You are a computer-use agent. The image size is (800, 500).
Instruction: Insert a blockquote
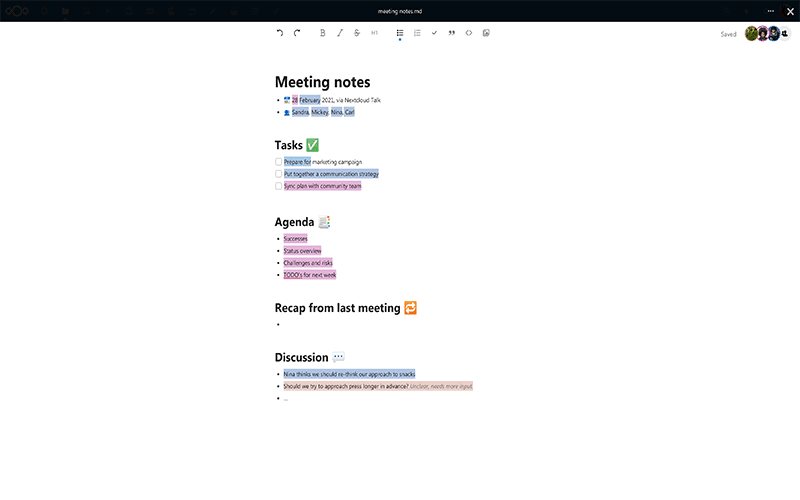[x=451, y=33]
